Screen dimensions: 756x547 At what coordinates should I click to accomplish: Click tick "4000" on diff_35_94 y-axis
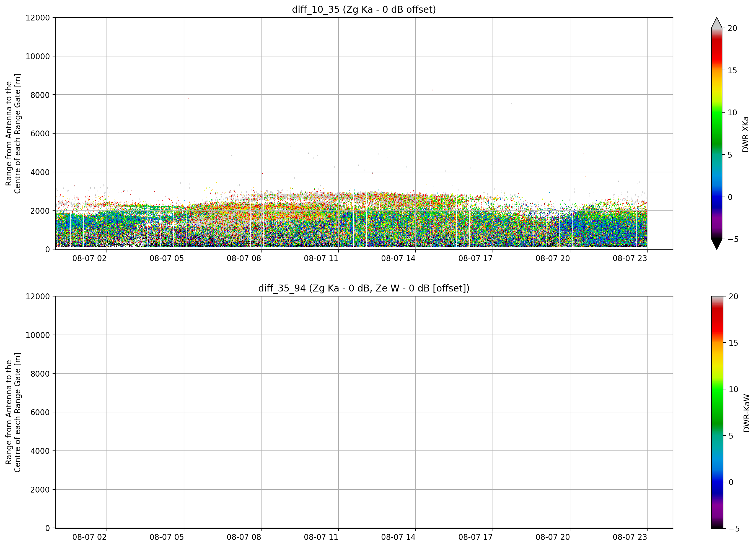pos(40,451)
